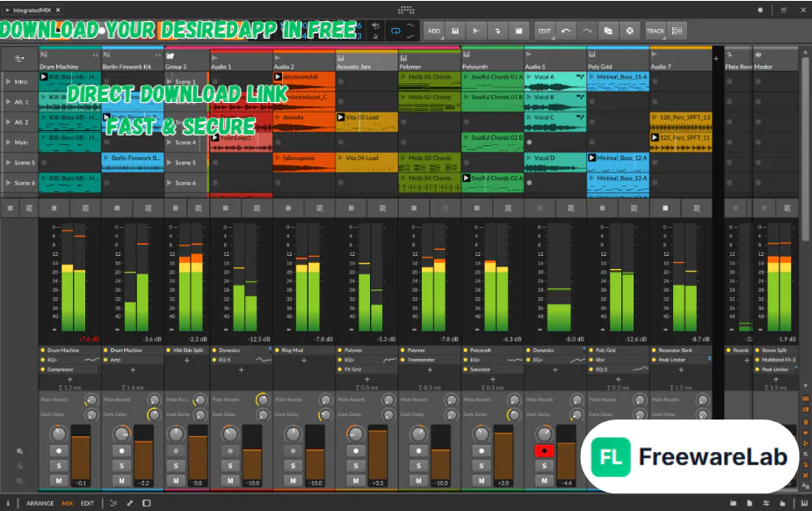Open the TRACK dropdown in the toolbar
Screen dimensions: 812x511
[656, 30]
